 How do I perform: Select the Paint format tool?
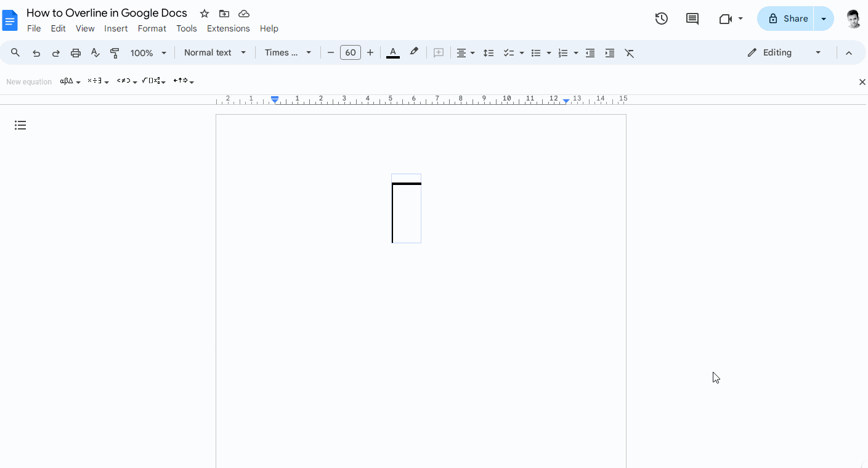click(115, 52)
